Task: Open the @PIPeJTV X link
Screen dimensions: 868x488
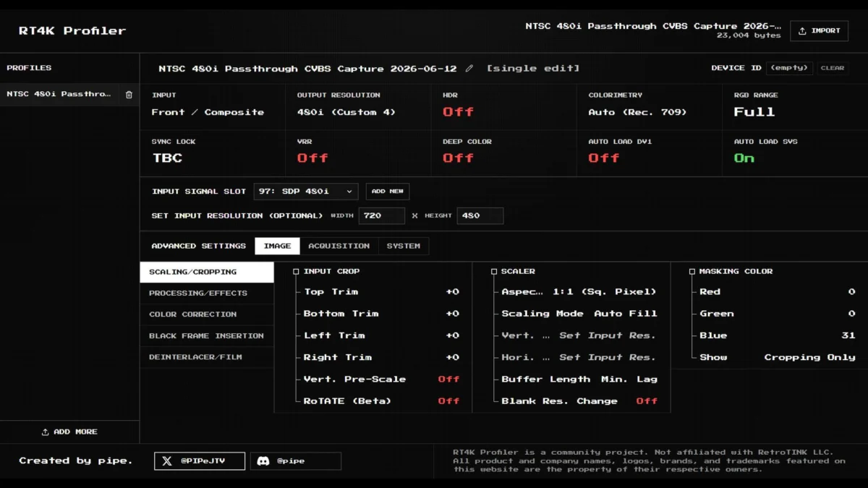Action: (x=200, y=461)
